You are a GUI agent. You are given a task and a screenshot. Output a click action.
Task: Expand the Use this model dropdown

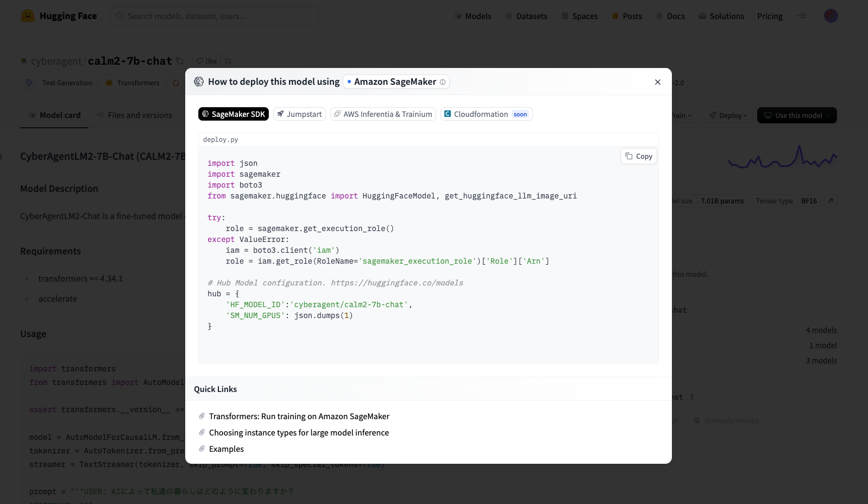click(x=797, y=115)
